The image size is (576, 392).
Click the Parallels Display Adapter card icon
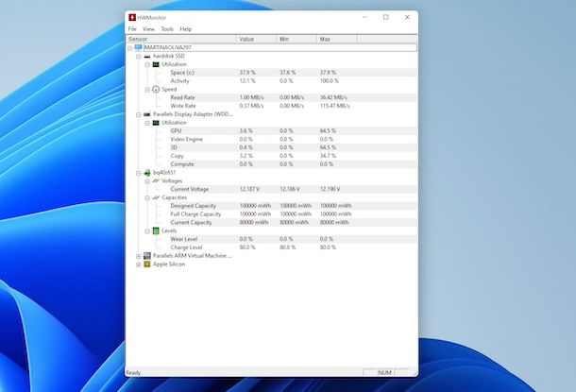[147, 114]
